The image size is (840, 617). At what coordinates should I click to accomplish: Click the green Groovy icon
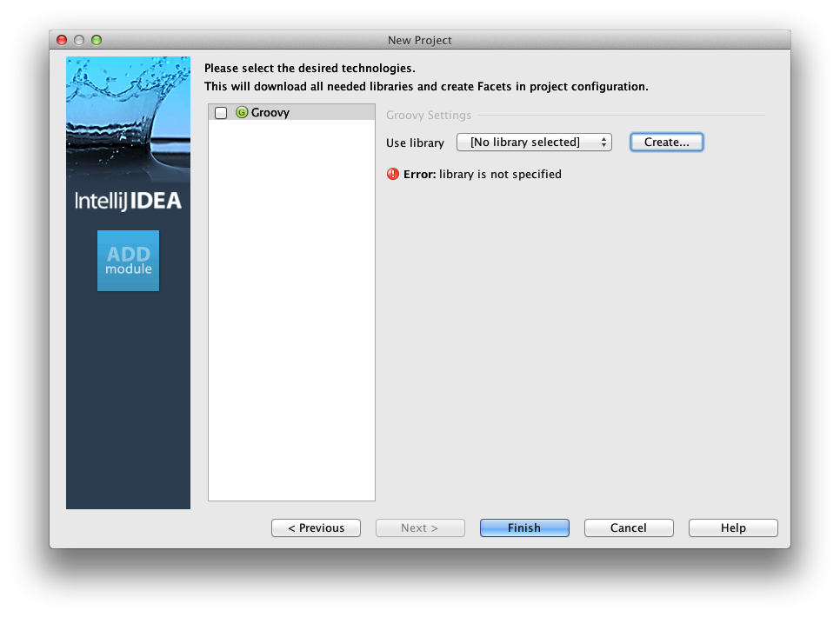pyautogui.click(x=242, y=112)
